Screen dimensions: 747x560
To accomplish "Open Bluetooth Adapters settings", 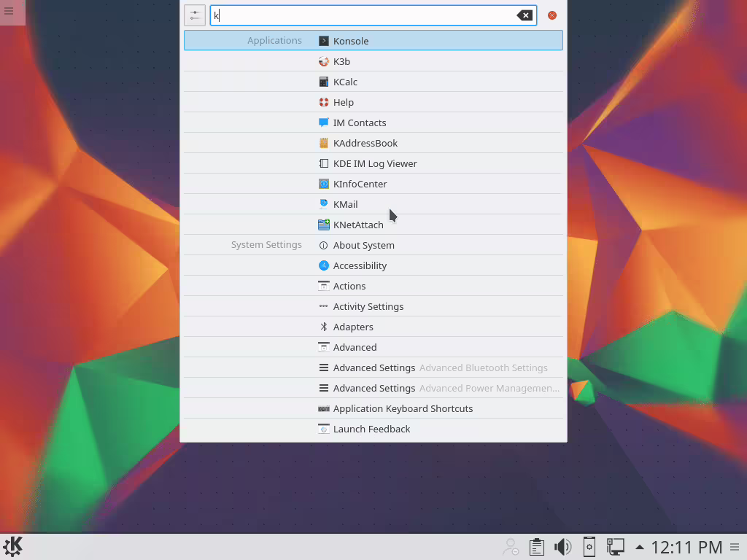I will click(x=373, y=327).
